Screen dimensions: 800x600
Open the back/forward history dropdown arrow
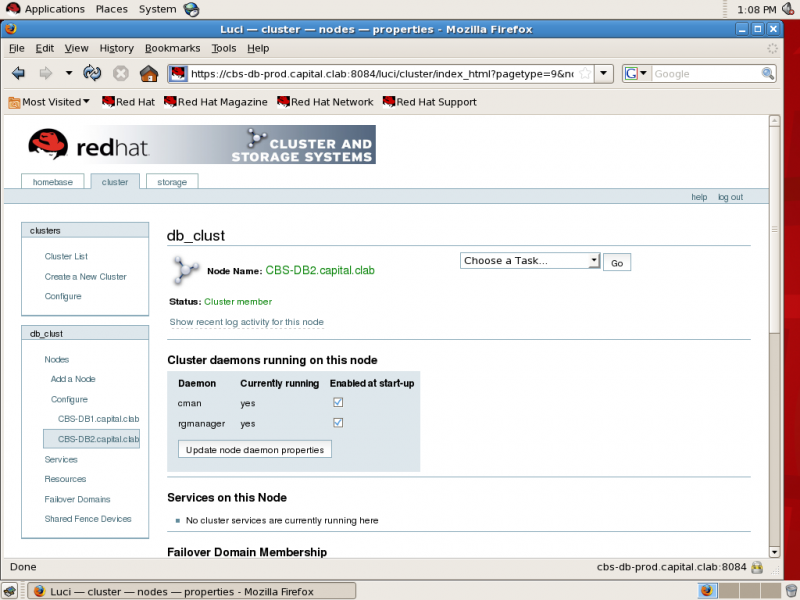(x=68, y=73)
